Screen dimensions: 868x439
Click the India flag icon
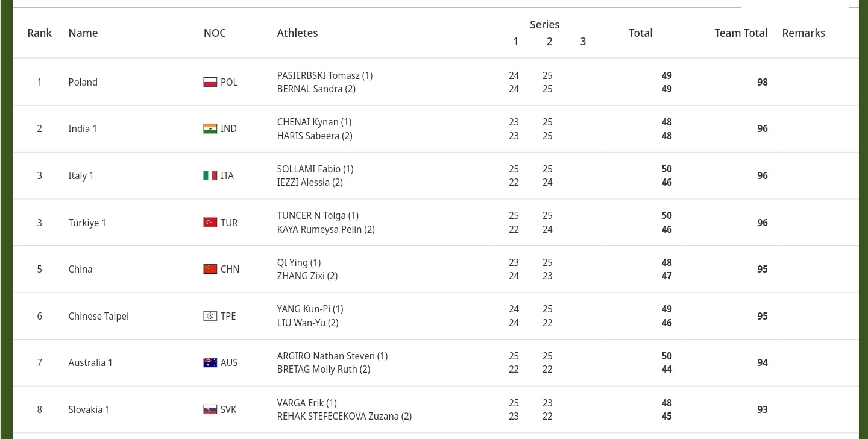click(210, 128)
